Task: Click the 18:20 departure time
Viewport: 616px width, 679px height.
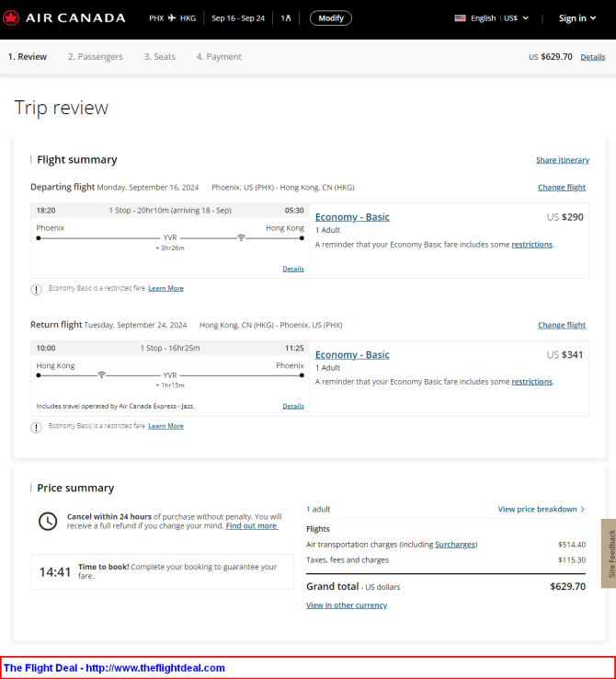Action: (x=46, y=211)
